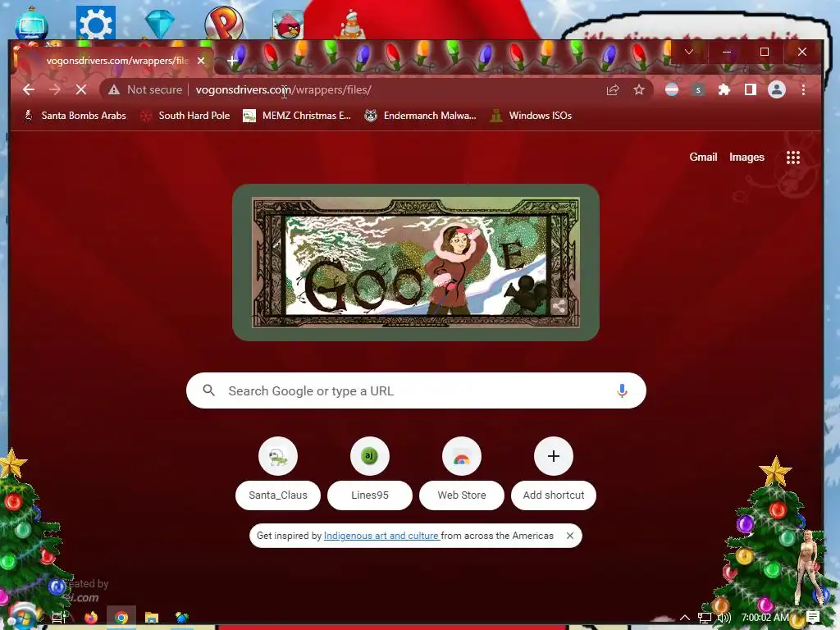The height and width of the screenshot is (630, 840).
Task: Open the notification center
Action: pyautogui.click(x=812, y=618)
